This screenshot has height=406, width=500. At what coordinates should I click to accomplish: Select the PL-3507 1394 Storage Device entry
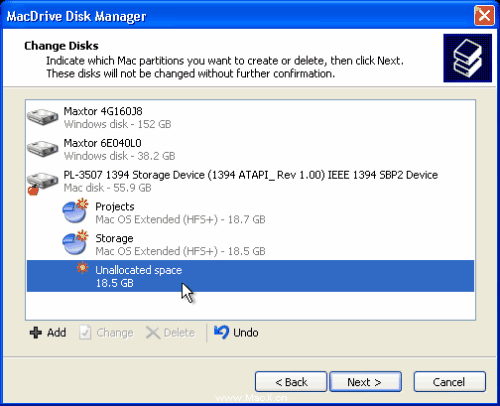(250, 181)
